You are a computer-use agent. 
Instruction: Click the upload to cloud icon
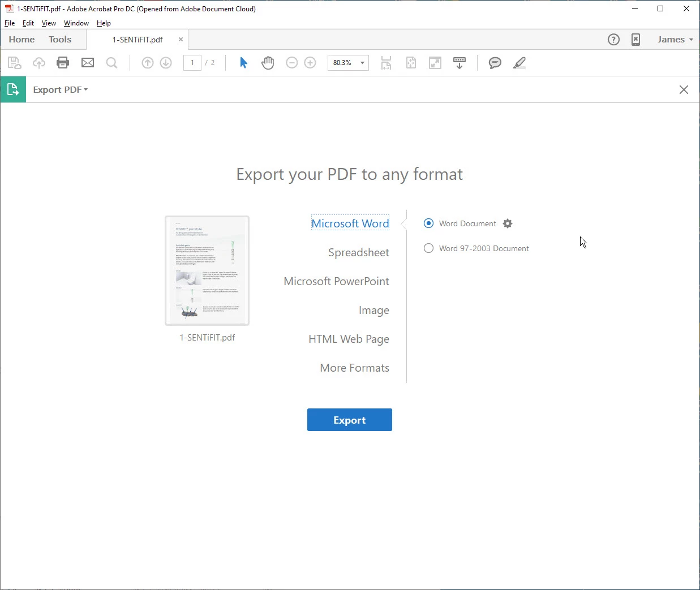tap(39, 63)
